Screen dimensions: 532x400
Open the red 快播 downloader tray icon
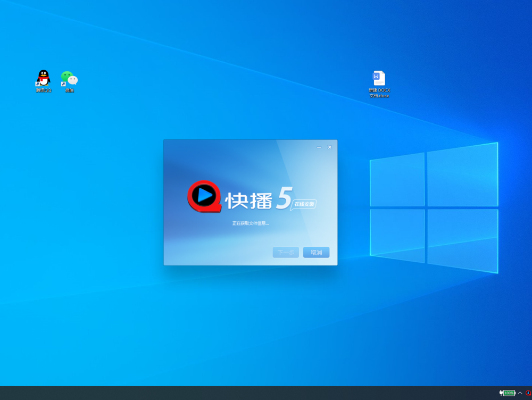(528, 393)
